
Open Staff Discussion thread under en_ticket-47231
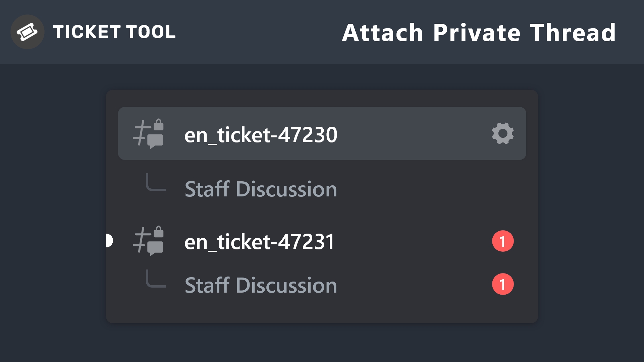click(261, 285)
